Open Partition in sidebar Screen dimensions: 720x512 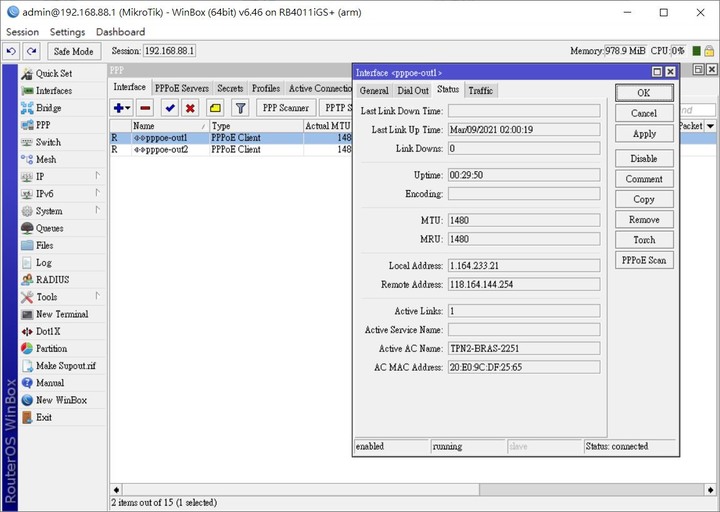(51, 349)
